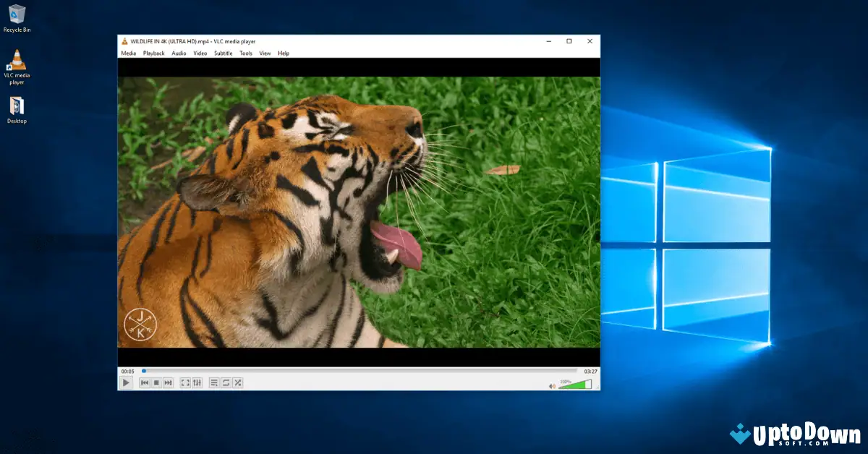Open the Subtitle menu
This screenshot has width=868, height=454.
(223, 53)
